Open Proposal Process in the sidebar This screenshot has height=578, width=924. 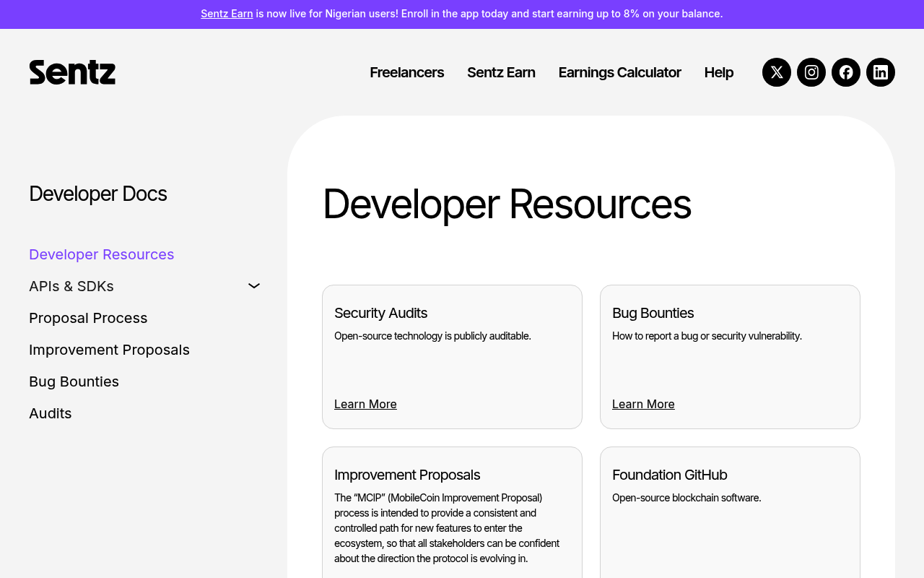tap(88, 318)
